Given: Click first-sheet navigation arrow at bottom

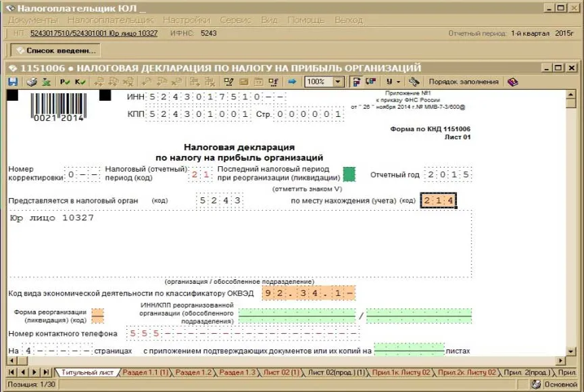Looking at the screenshot, I should (x=11, y=372).
